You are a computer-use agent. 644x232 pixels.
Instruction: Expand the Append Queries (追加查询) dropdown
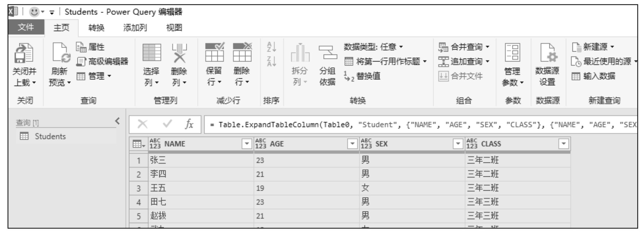pos(488,61)
